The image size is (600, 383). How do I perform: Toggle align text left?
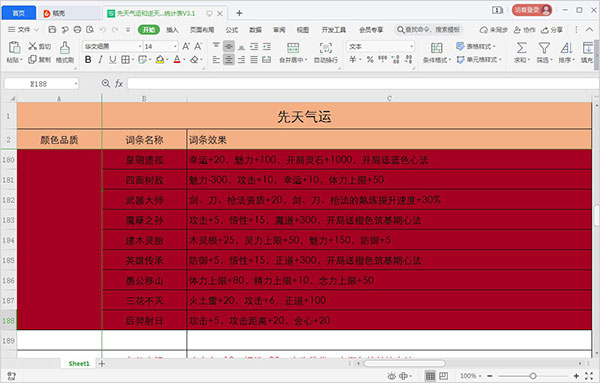(216, 59)
